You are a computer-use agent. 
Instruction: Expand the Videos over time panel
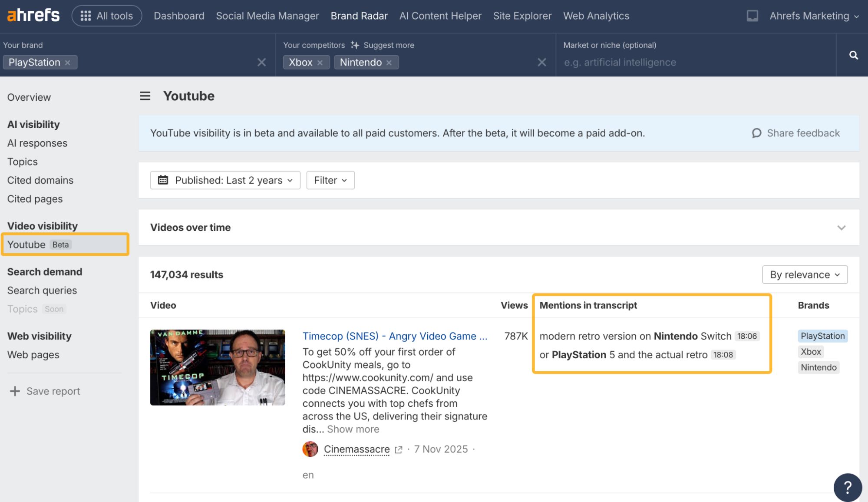841,228
